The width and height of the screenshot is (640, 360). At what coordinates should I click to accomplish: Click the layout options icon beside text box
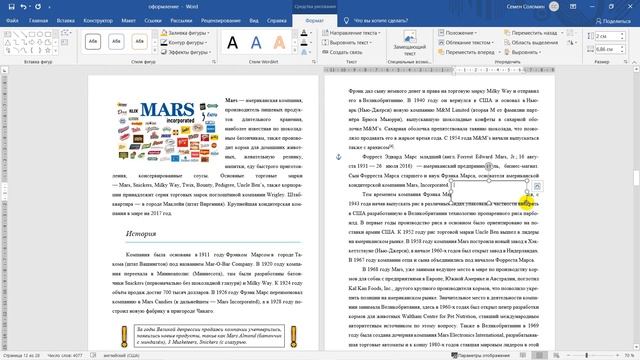pos(537,187)
